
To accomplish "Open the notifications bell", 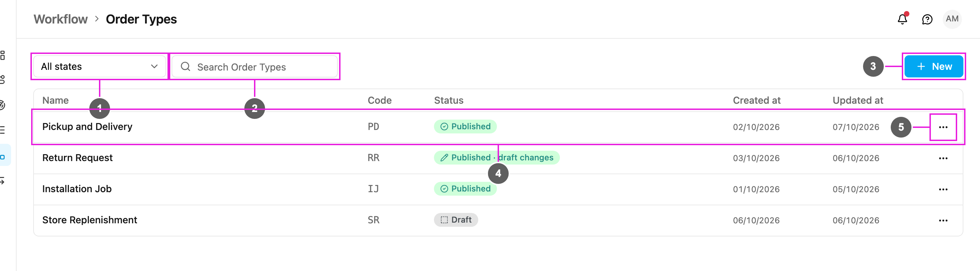I will 902,19.
